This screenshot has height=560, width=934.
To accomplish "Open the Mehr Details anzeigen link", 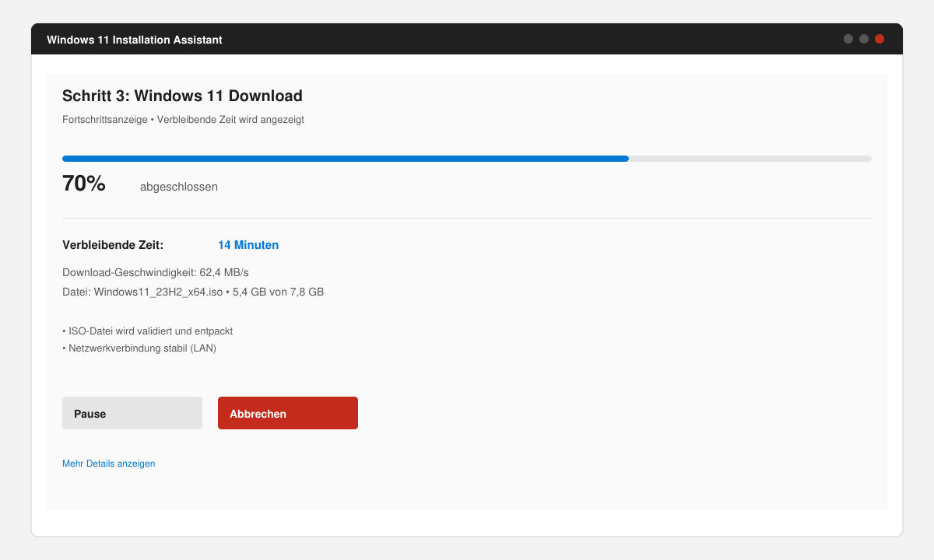I will [109, 464].
